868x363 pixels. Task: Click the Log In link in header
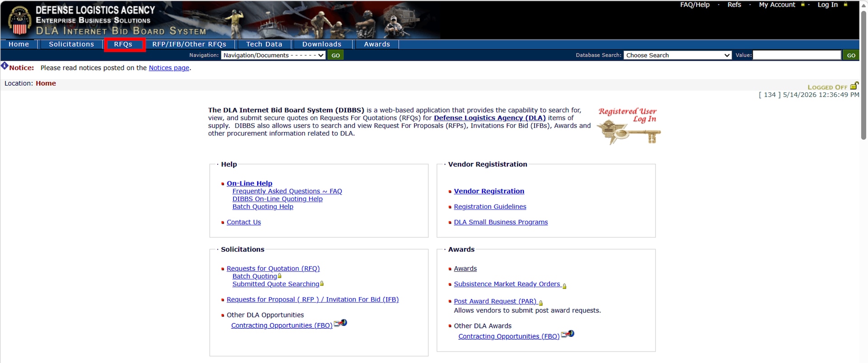(x=827, y=5)
